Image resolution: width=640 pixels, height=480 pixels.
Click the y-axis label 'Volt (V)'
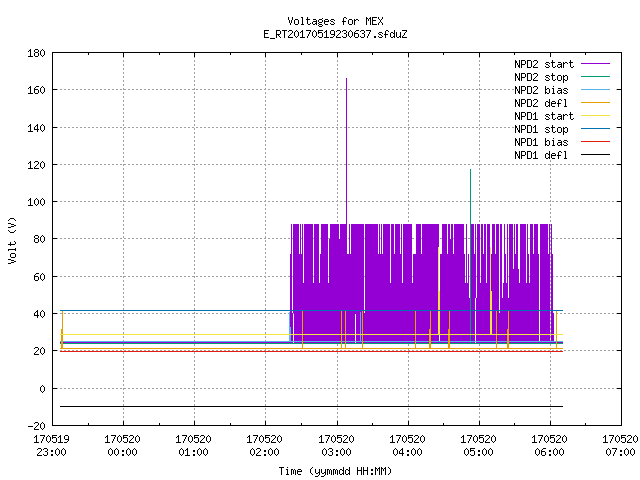coord(12,240)
